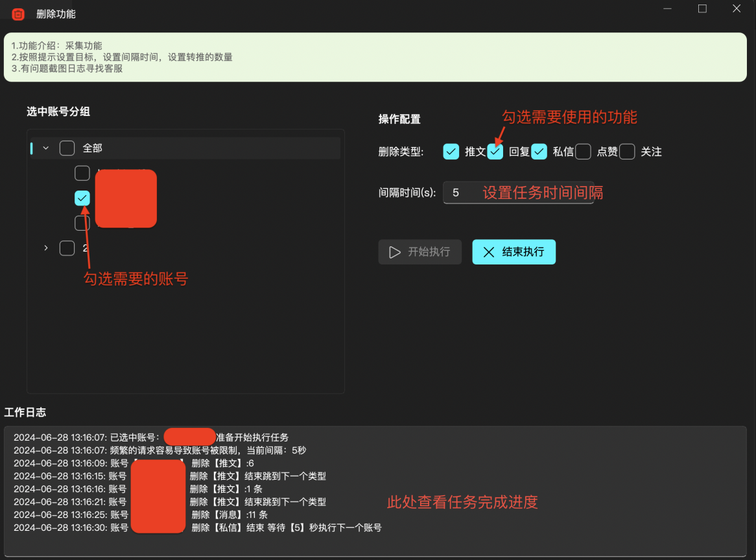The width and height of the screenshot is (756, 560).
Task: Enable the 关注 delete type checkbox
Action: tap(627, 152)
